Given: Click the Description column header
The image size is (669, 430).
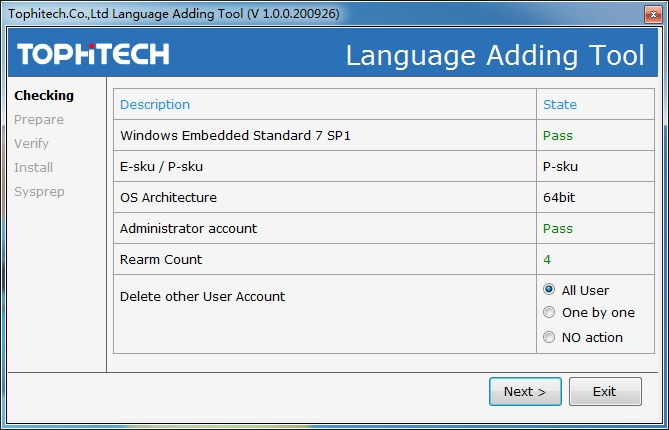Looking at the screenshot, I should click(x=155, y=105).
